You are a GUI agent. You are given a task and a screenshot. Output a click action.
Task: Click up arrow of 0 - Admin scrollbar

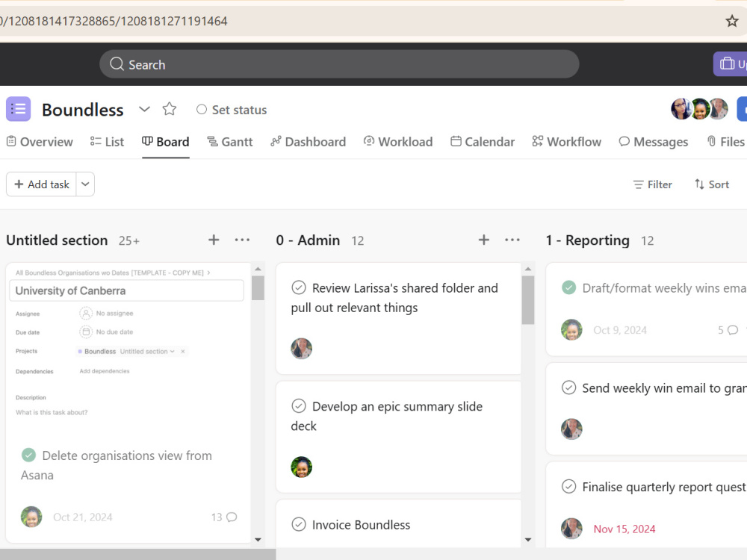tap(528, 269)
